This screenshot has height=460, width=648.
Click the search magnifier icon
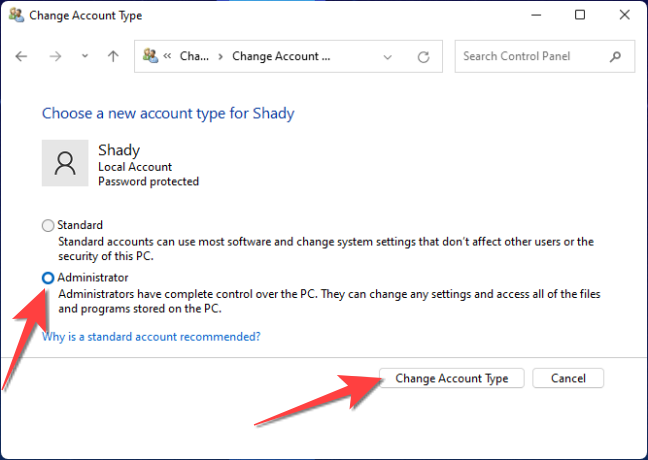(x=614, y=57)
